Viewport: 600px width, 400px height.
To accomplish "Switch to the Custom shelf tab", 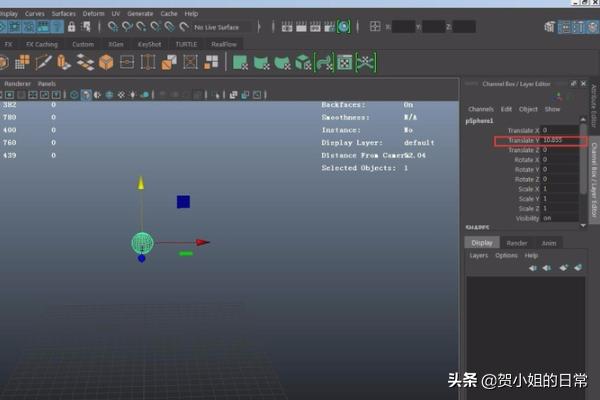I will (83, 44).
